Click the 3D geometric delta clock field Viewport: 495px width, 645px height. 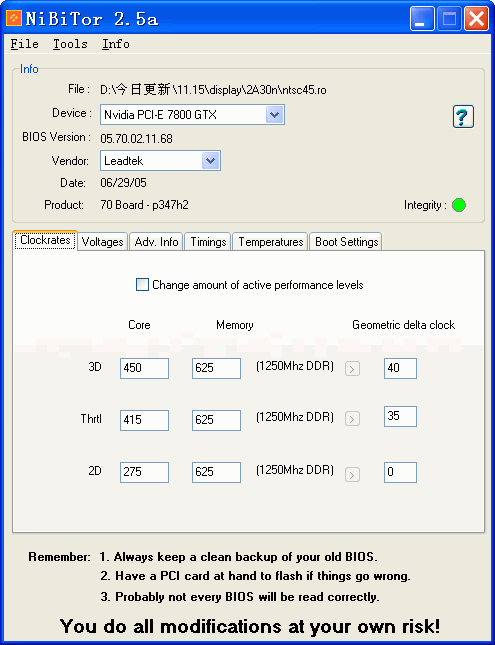[400, 368]
